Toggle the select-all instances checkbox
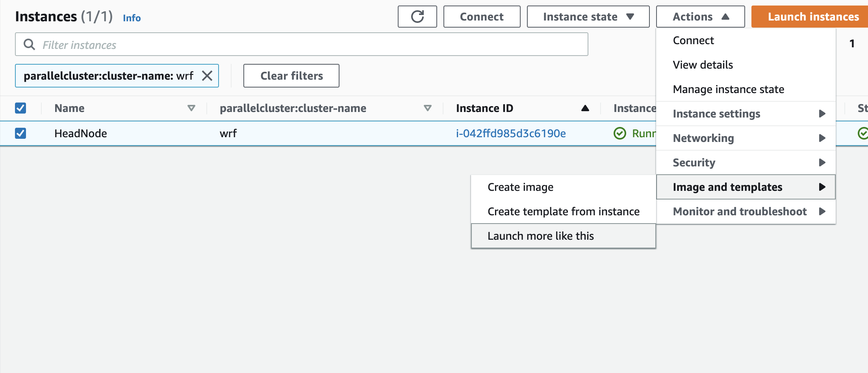 pyautogui.click(x=20, y=108)
